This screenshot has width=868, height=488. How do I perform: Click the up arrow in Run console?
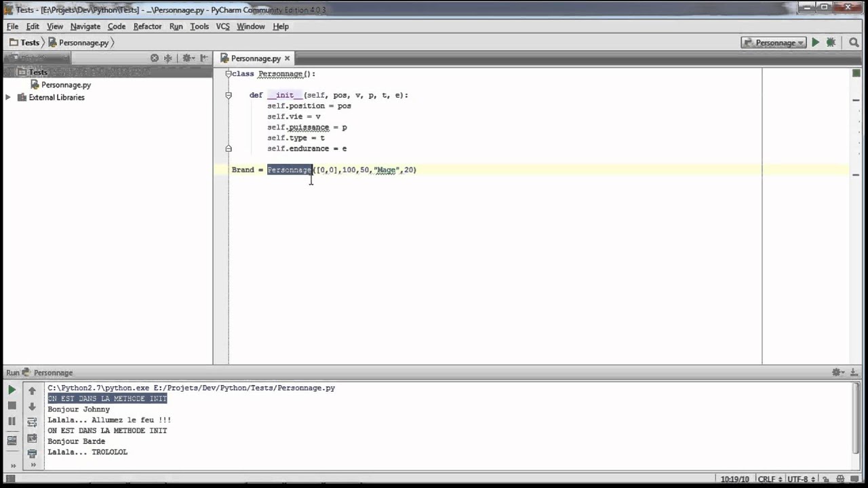(x=32, y=390)
